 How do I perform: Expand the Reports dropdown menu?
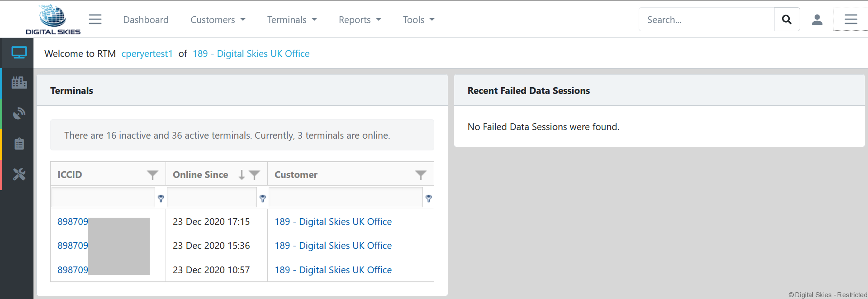coord(360,20)
